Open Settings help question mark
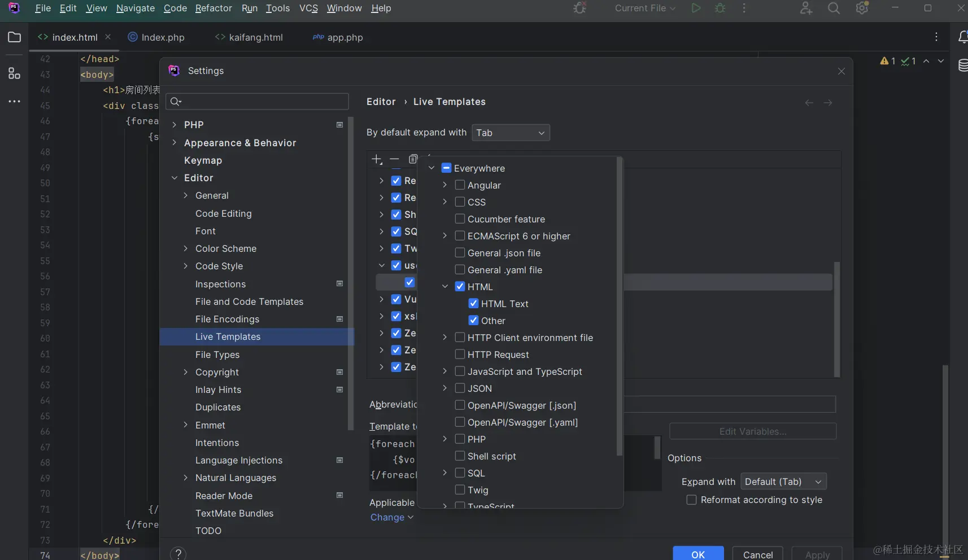Viewport: 968px width, 560px height. coord(178,554)
